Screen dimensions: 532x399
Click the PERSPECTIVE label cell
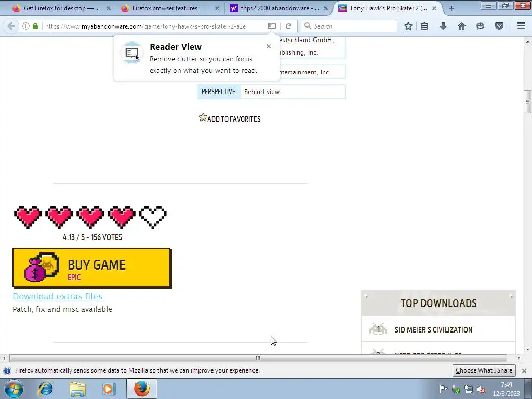219,92
